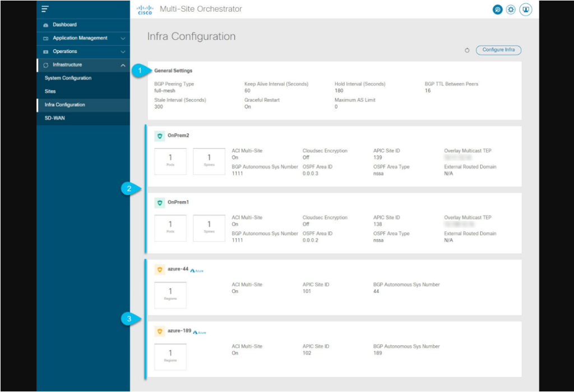Viewport: 574px width, 392px height.
Task: Expand the Application Management chevron
Action: pyautogui.click(x=123, y=39)
